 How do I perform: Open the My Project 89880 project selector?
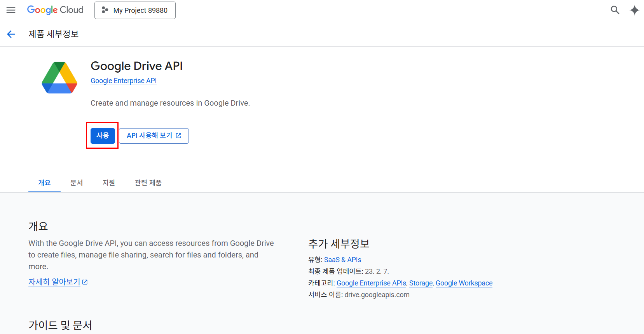[x=135, y=10]
